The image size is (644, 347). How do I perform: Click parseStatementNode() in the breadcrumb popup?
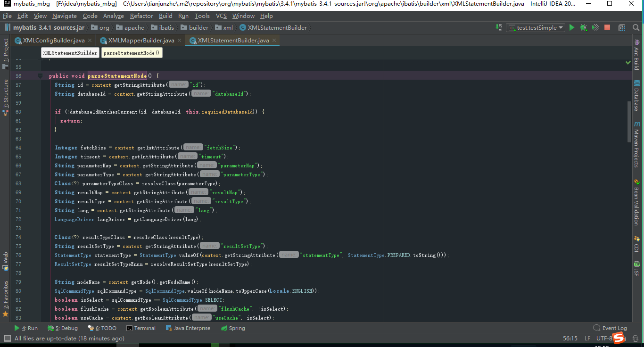click(x=132, y=53)
